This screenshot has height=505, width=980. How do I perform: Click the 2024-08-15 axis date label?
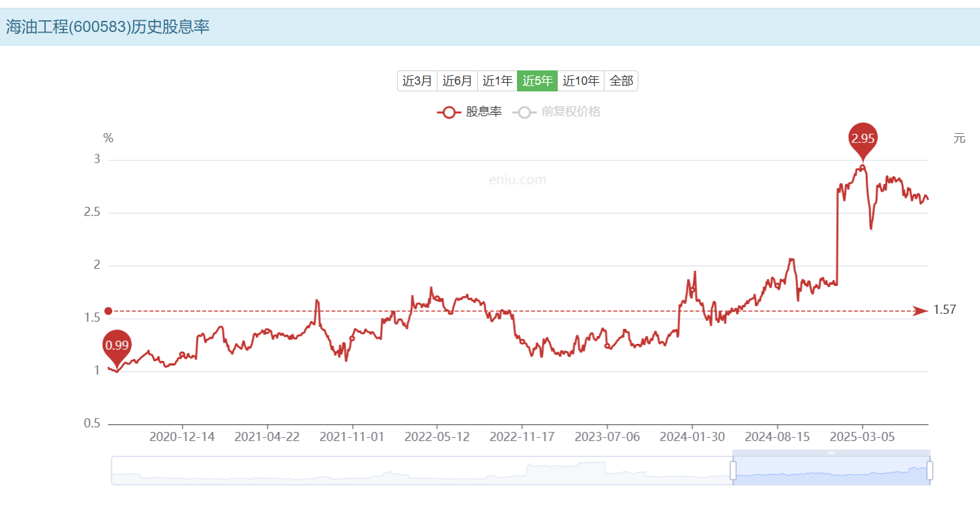[777, 436]
